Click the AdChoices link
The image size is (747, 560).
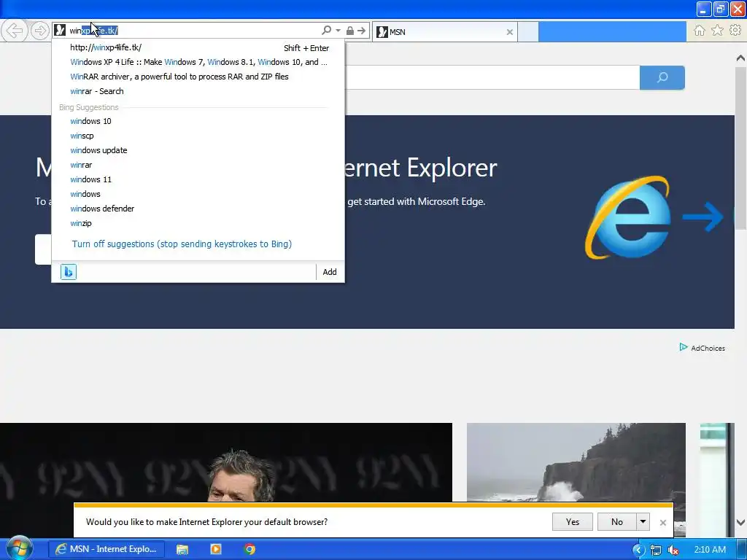coord(703,348)
